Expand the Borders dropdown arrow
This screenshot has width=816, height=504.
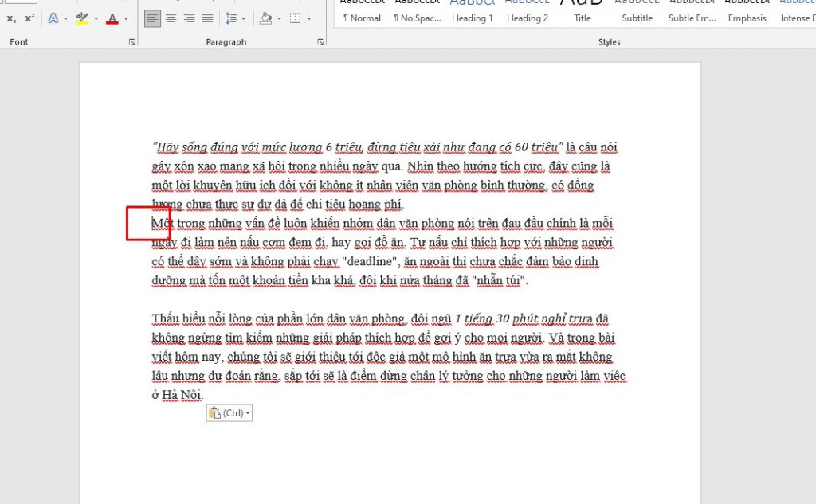(x=310, y=18)
